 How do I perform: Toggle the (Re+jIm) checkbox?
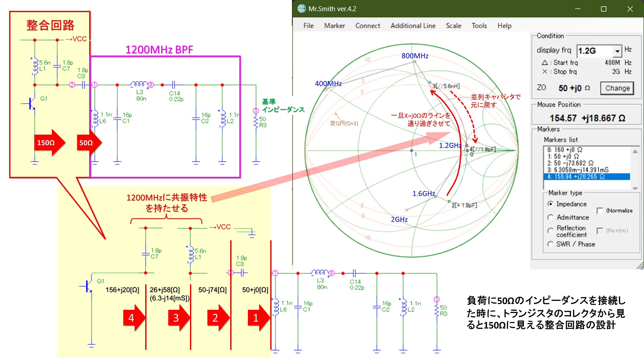600,231
